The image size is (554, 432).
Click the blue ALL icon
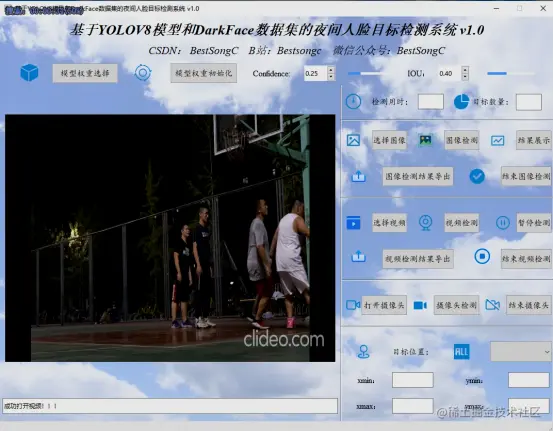(x=461, y=352)
